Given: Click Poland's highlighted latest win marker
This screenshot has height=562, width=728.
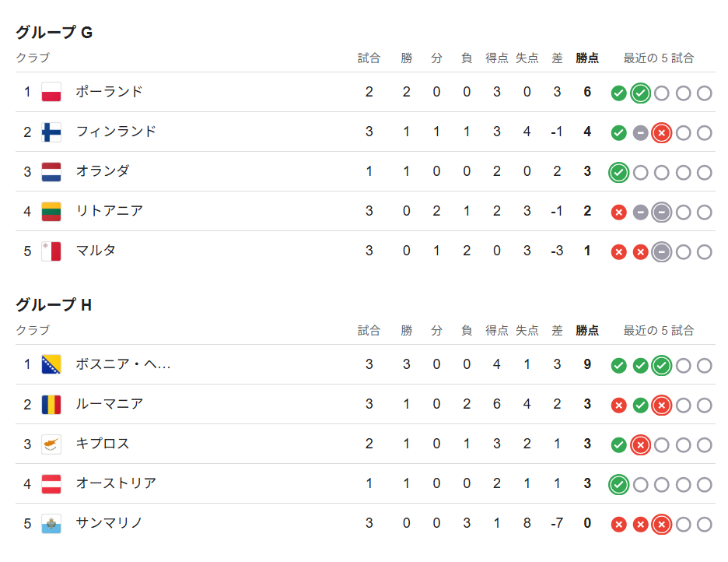Looking at the screenshot, I should tap(640, 93).
